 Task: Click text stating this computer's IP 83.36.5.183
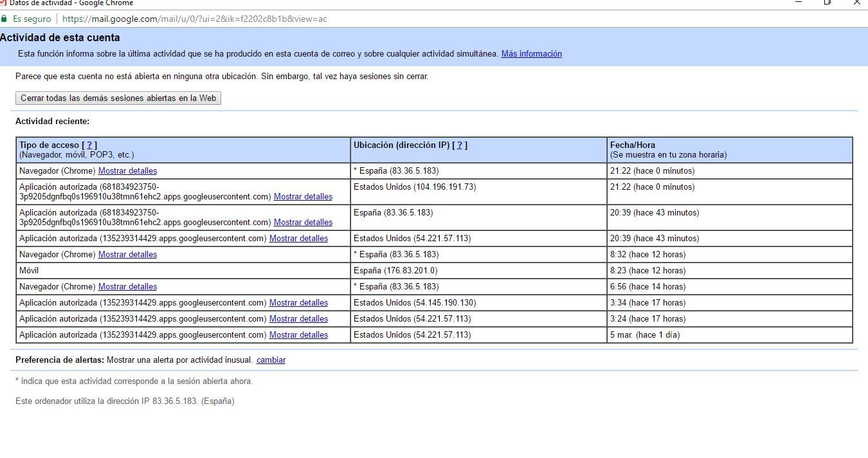(125, 401)
